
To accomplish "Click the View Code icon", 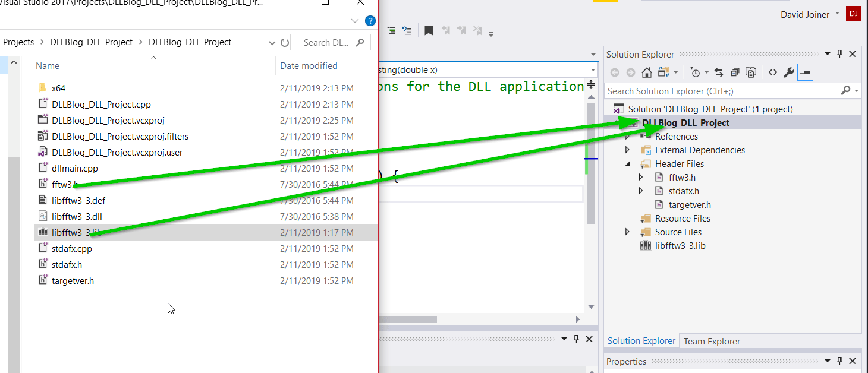I will click(772, 72).
